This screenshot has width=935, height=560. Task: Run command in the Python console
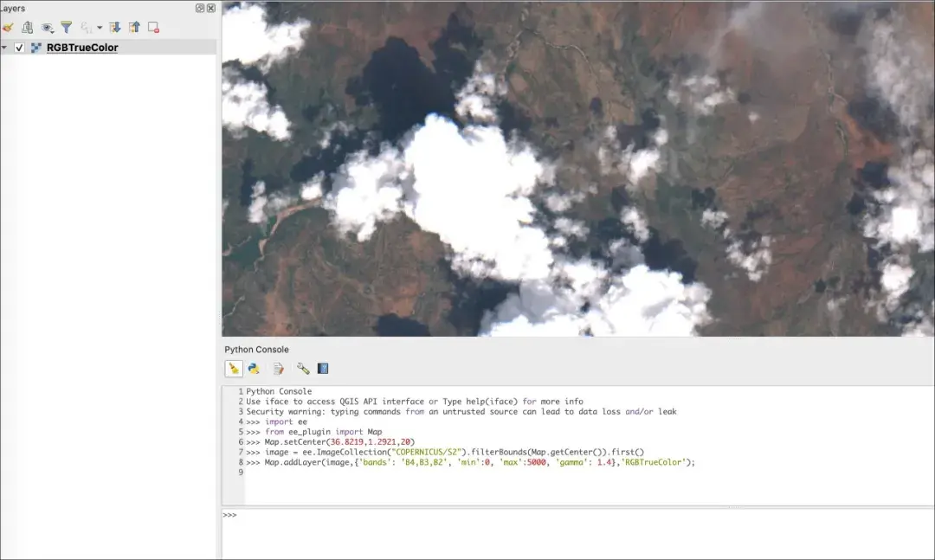coord(255,368)
